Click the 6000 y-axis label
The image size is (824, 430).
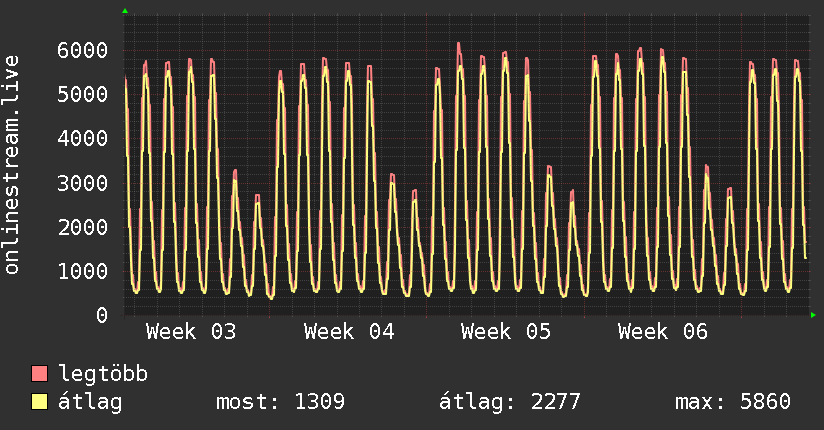click(x=82, y=50)
